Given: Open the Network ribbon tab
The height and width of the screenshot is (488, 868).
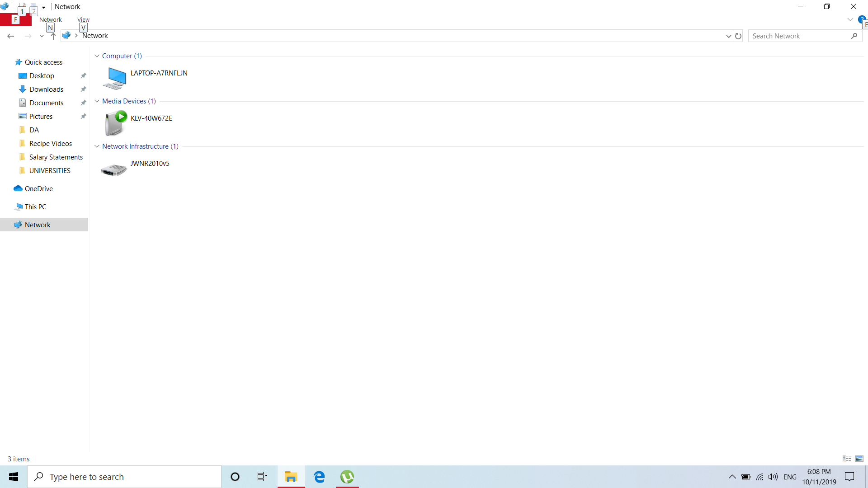Looking at the screenshot, I should pyautogui.click(x=50, y=19).
